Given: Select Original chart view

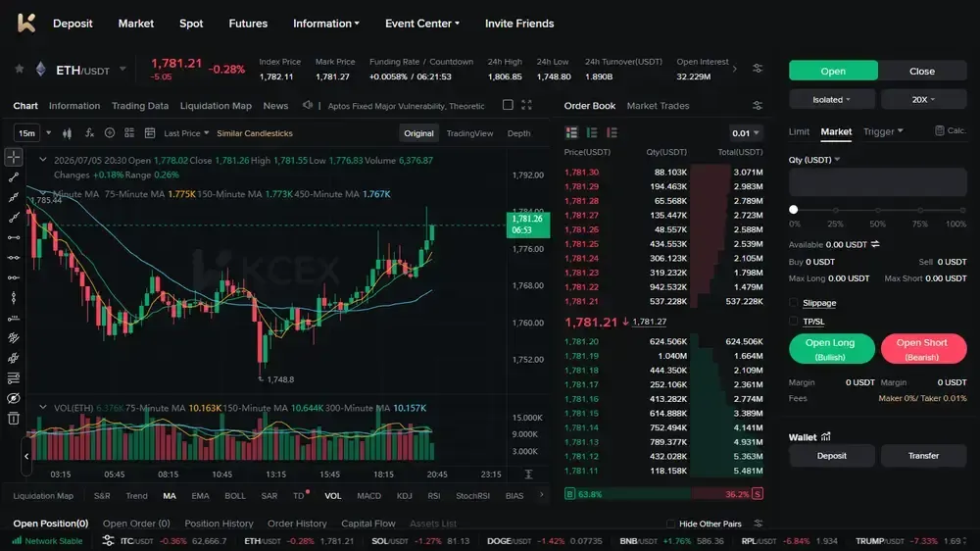Looking at the screenshot, I should (x=418, y=133).
